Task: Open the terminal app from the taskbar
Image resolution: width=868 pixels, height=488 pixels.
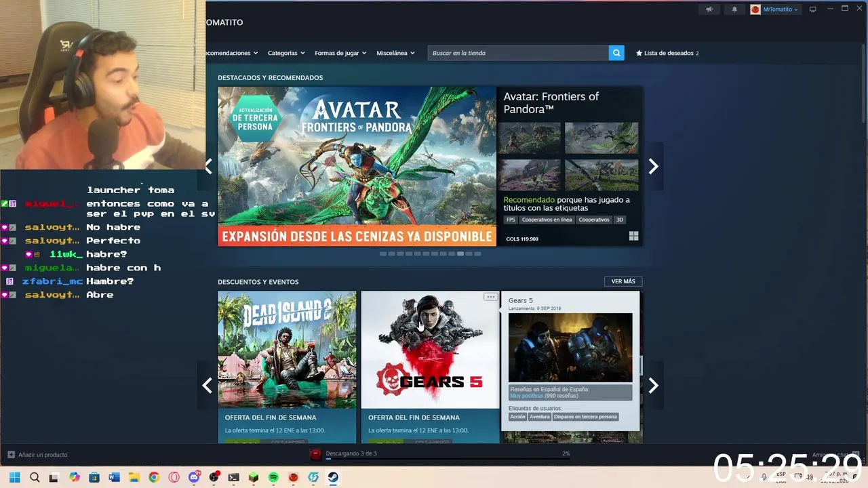Action: coord(233,477)
